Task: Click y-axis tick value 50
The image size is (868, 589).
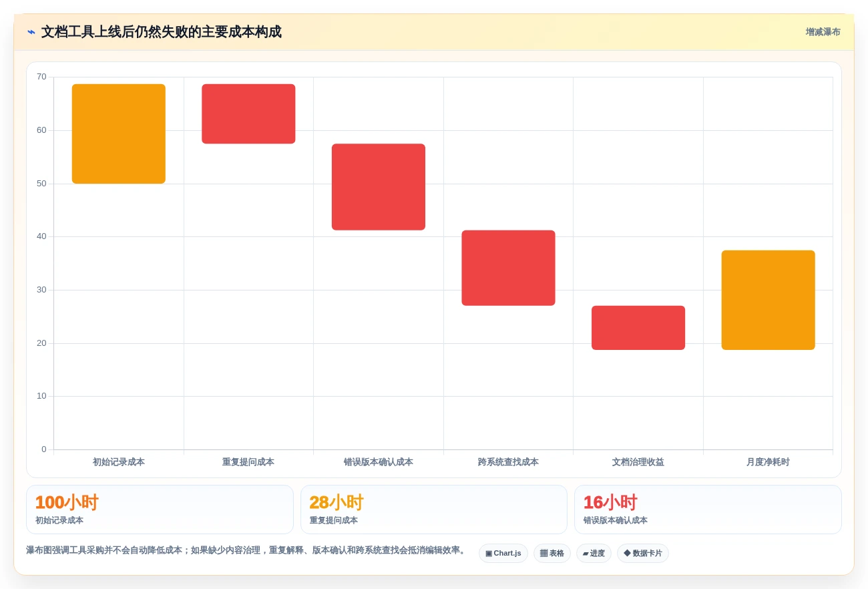Action: pos(41,184)
